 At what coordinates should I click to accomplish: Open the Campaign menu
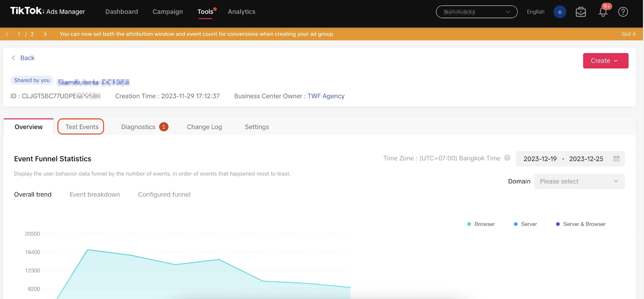tap(167, 12)
